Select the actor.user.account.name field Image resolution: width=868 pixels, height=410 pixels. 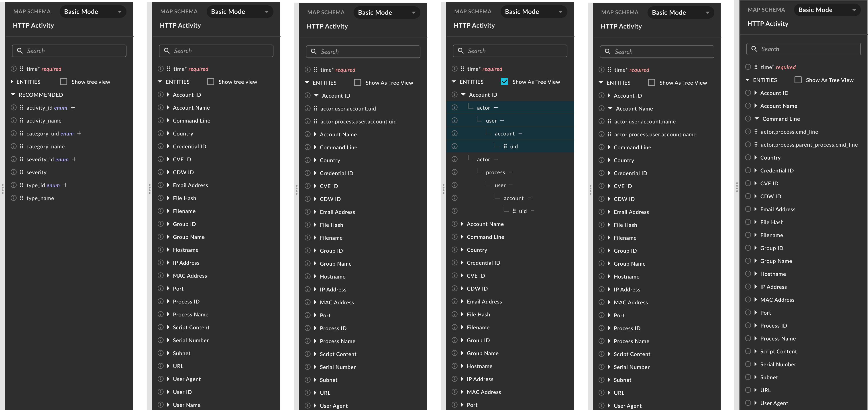(645, 121)
